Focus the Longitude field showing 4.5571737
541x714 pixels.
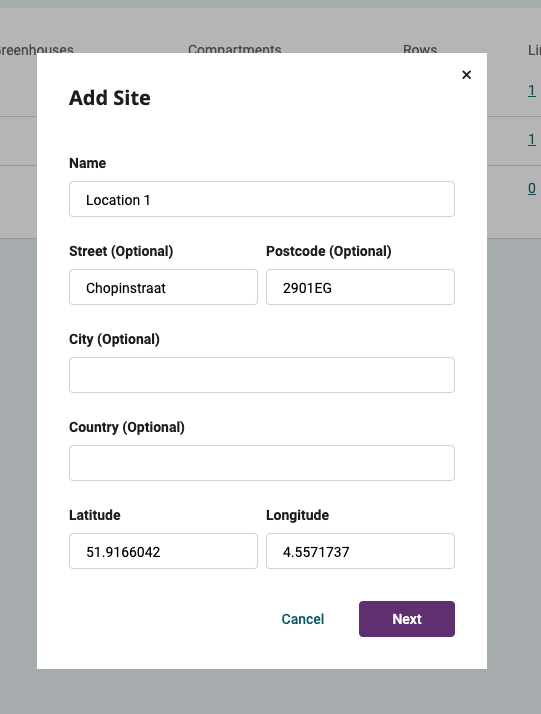point(360,551)
